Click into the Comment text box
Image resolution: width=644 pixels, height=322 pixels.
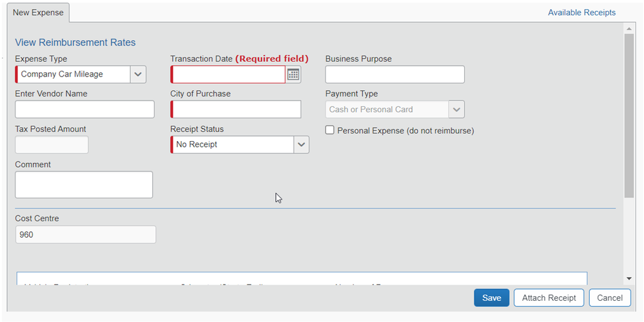coord(84,185)
